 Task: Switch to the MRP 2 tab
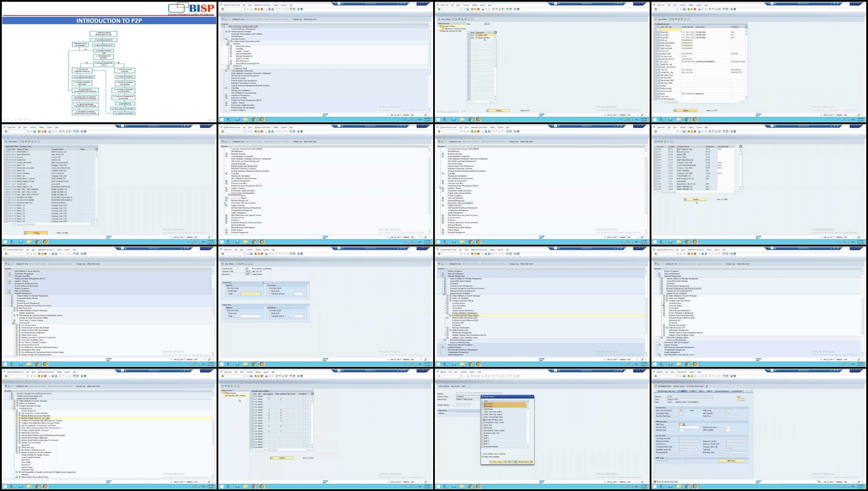(x=693, y=391)
